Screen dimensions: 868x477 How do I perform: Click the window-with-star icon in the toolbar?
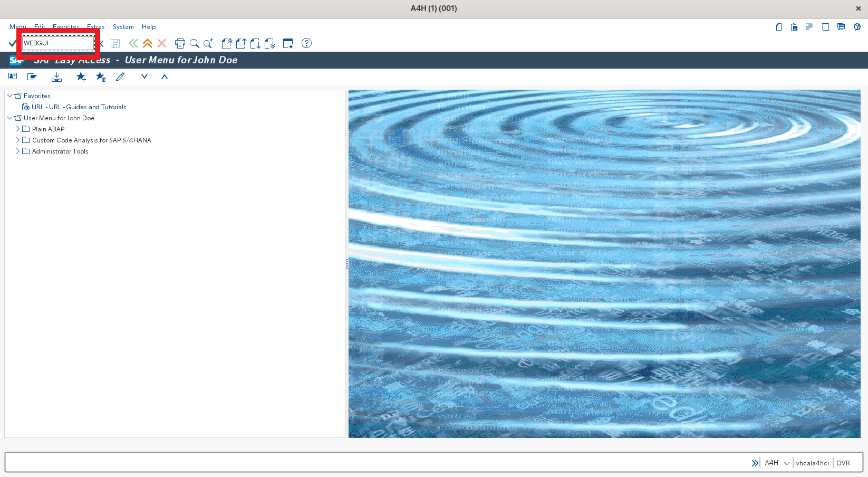[288, 43]
